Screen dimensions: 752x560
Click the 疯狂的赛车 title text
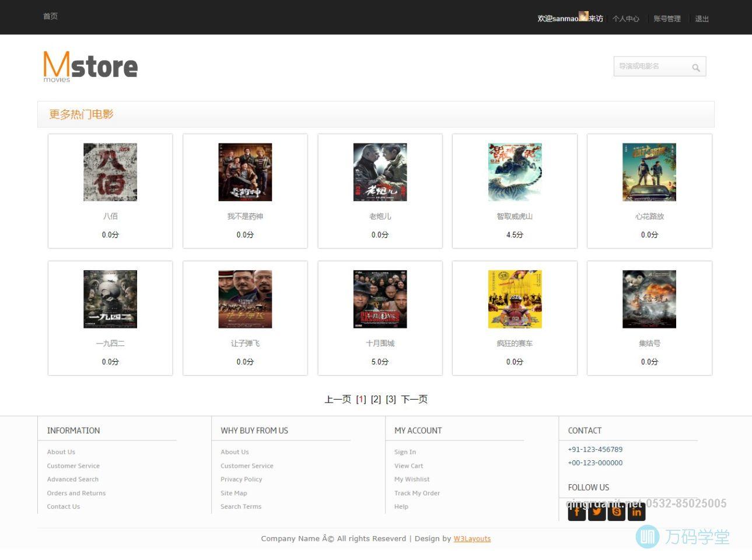pos(515,344)
